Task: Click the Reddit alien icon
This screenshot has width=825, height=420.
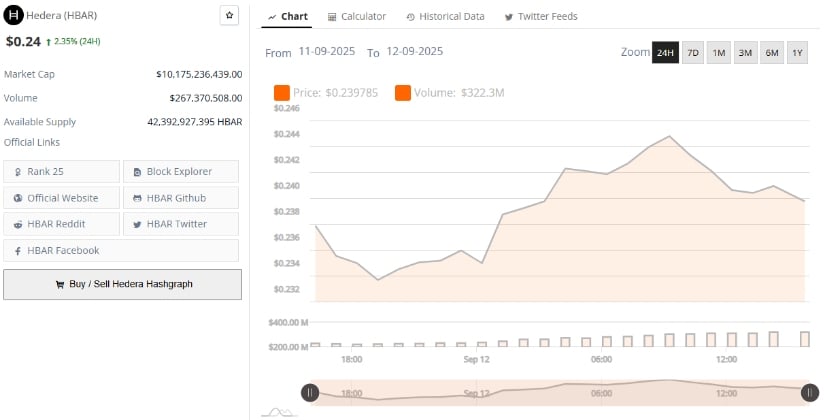Action: pyautogui.click(x=18, y=224)
